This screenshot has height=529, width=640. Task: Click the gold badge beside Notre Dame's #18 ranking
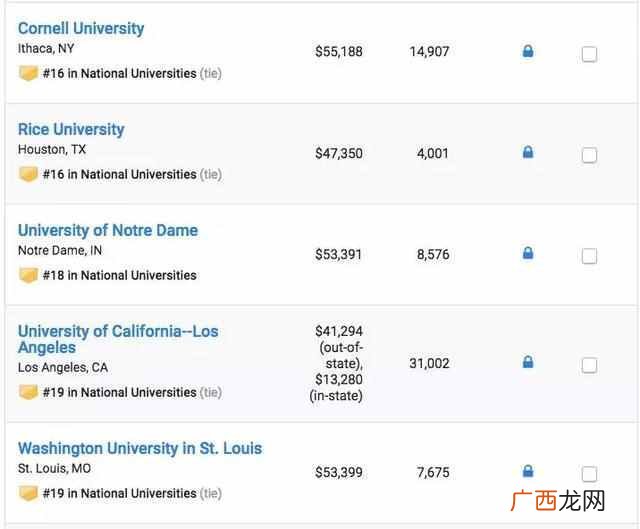[28, 276]
